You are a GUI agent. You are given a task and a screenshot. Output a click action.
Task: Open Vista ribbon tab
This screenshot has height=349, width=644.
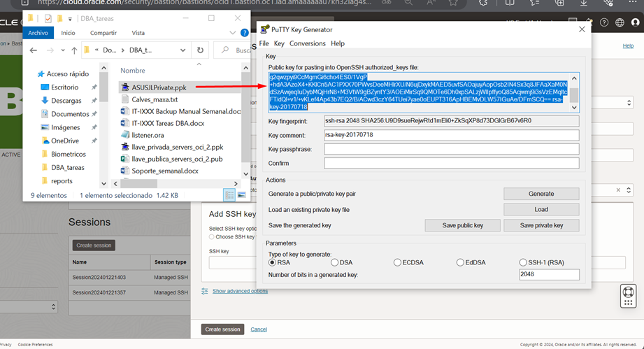point(138,33)
